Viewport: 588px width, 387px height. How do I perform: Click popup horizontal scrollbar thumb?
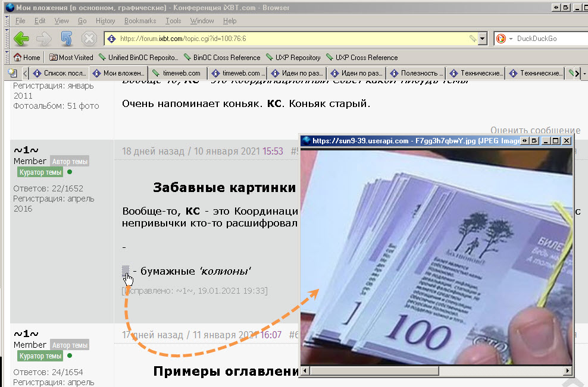(x=374, y=371)
